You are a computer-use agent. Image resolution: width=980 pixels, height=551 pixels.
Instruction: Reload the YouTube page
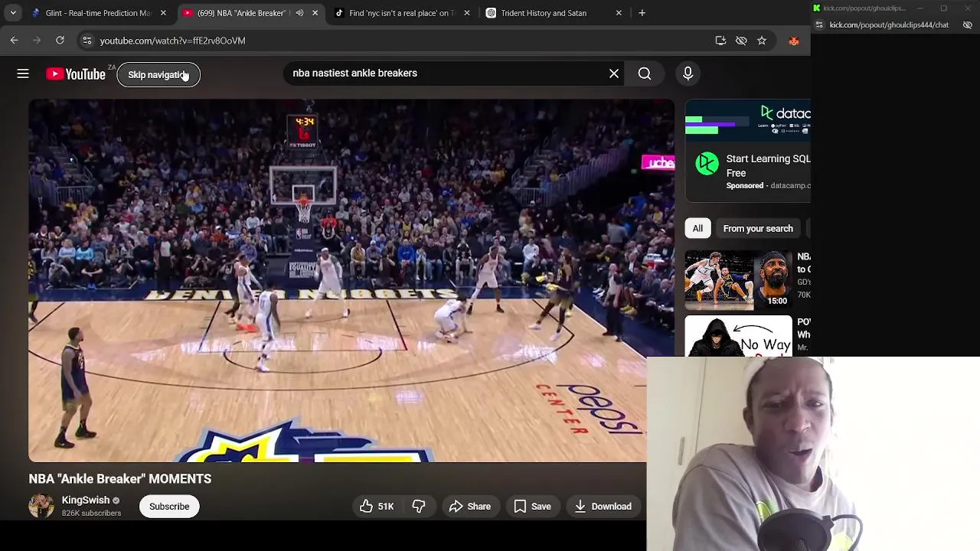point(60,41)
